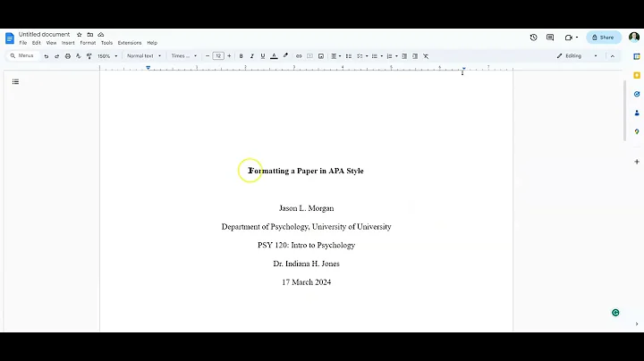Viewport: 644px width, 361px height.
Task: Open the Help menu
Action: 152,43
